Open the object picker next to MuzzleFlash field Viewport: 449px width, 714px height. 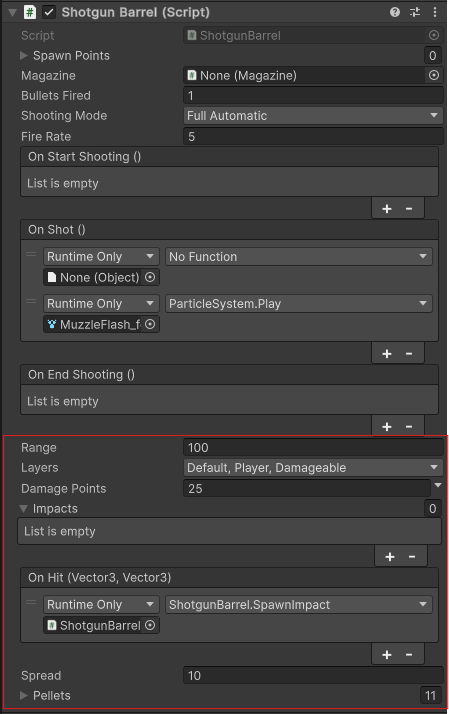(150, 324)
